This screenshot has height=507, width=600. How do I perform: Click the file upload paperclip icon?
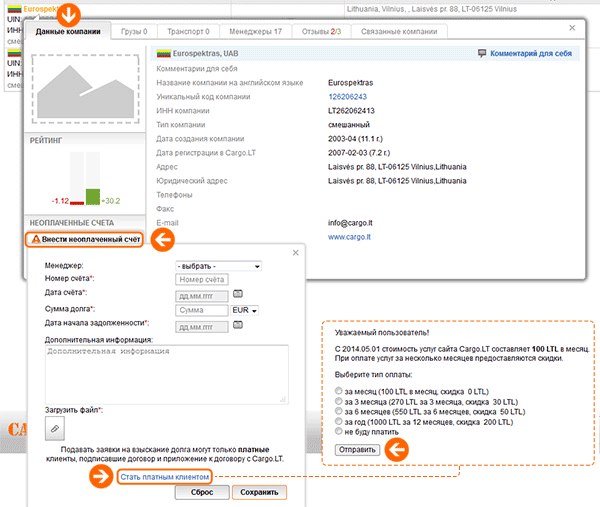click(56, 427)
